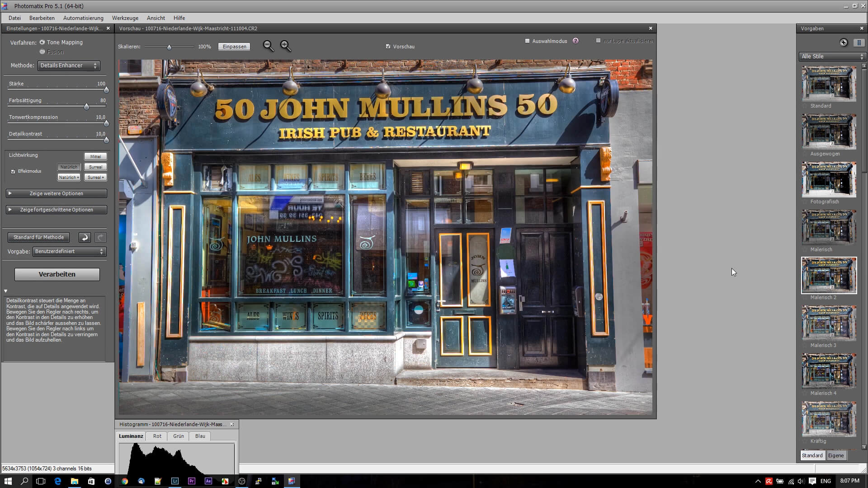Open the Alle Stile filter dropdown
Image resolution: width=868 pixels, height=488 pixels.
832,56
